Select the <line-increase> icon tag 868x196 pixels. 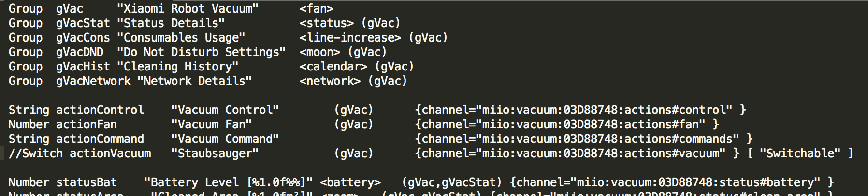(x=350, y=38)
